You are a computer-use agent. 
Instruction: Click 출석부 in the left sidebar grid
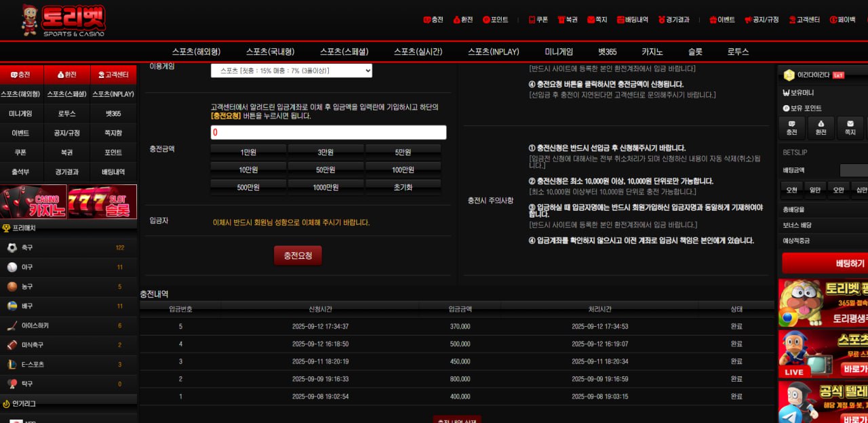(x=20, y=172)
